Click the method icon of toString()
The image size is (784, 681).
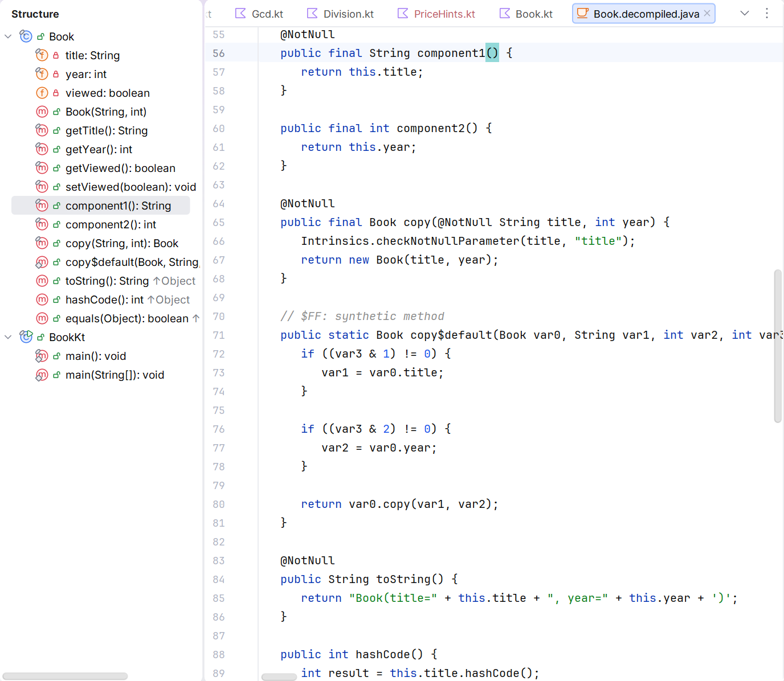(x=42, y=281)
